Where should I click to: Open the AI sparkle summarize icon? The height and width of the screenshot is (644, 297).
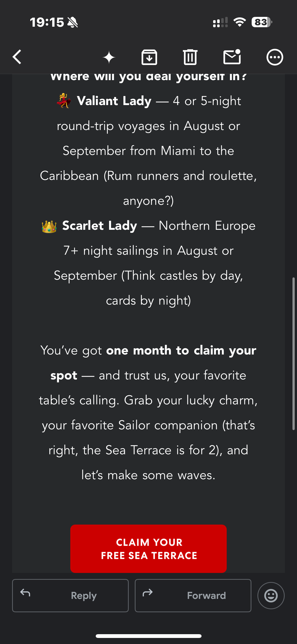(109, 57)
